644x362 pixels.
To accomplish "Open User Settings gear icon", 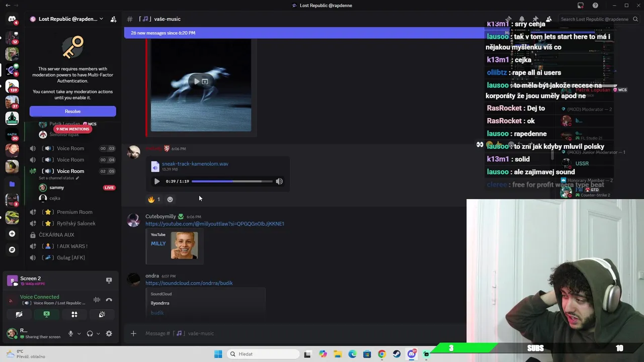I will point(109,333).
